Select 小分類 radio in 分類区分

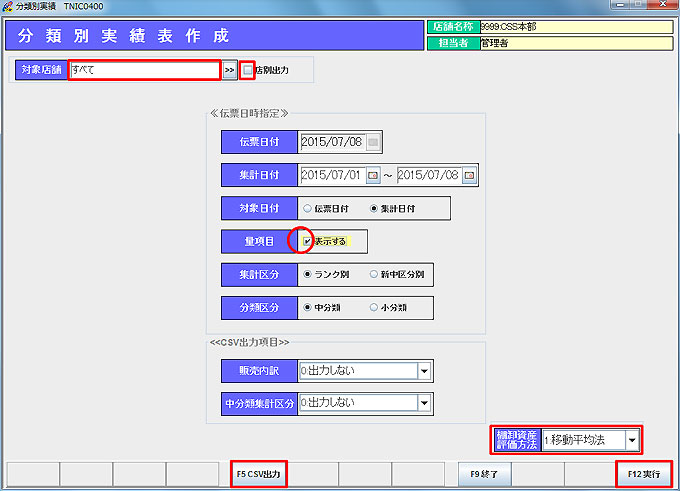373,308
